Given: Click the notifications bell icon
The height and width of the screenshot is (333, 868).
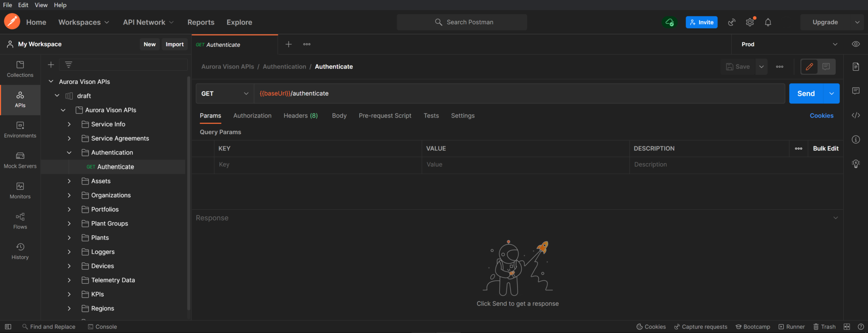Looking at the screenshot, I should pos(768,22).
